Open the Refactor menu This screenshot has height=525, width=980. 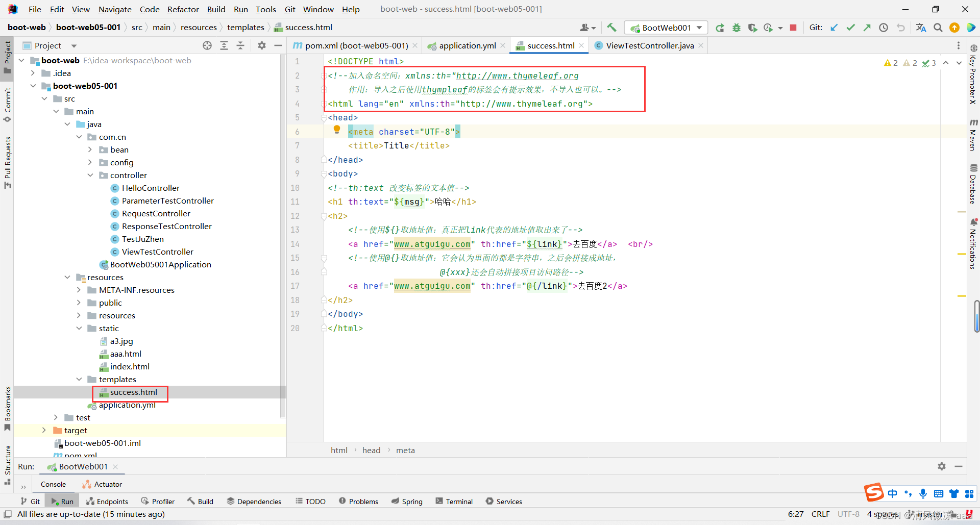coord(183,9)
